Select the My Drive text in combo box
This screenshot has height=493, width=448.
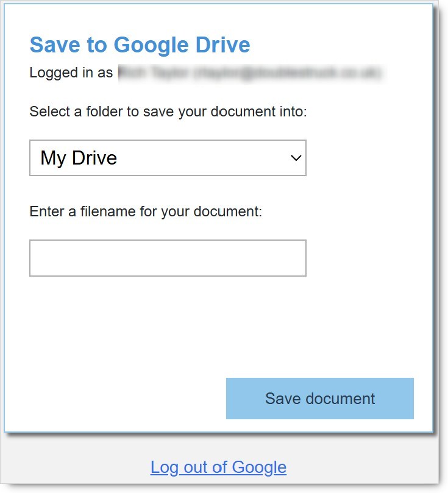(x=79, y=158)
